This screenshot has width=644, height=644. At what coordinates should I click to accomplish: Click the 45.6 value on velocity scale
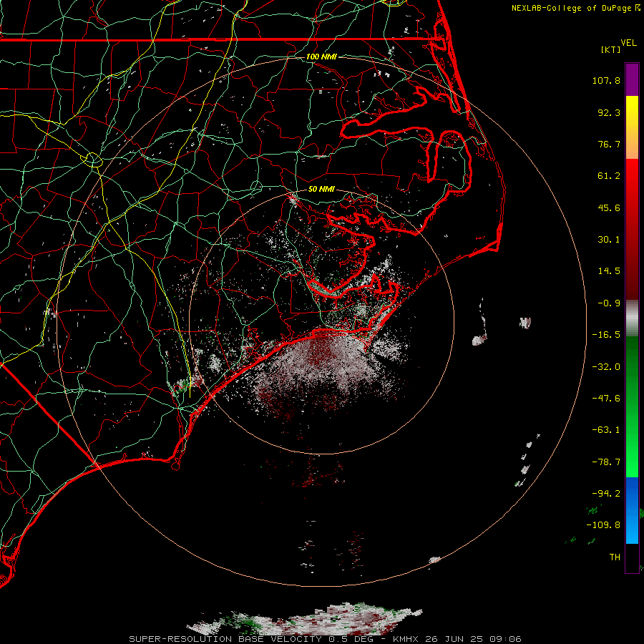point(609,208)
